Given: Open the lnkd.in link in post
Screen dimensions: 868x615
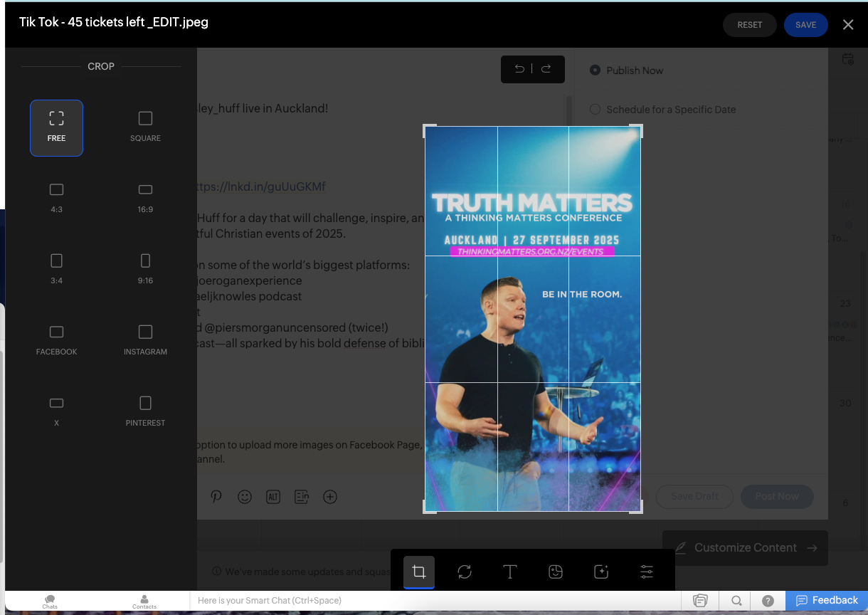Looking at the screenshot, I should [261, 186].
